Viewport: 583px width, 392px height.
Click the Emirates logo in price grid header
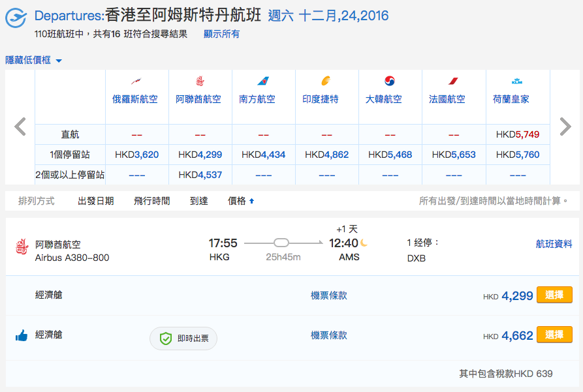click(200, 81)
